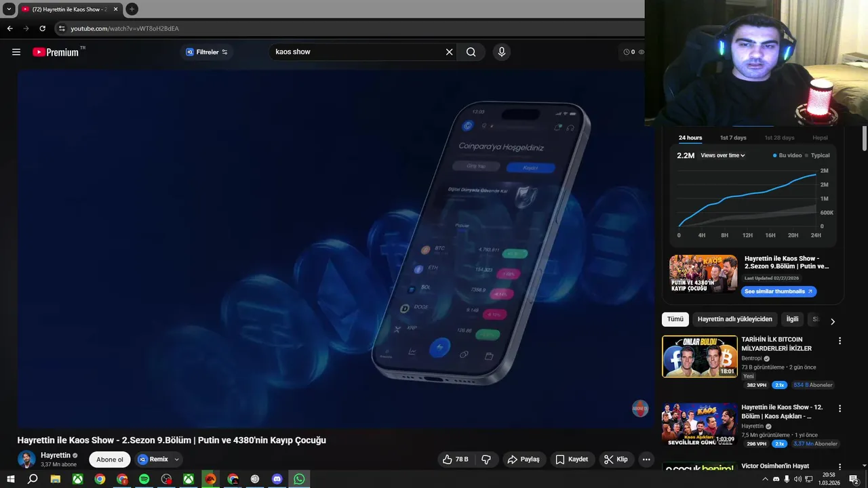This screenshot has height=488, width=868.
Task: Toggle 'Bu video' chart legend
Action: [x=787, y=155]
